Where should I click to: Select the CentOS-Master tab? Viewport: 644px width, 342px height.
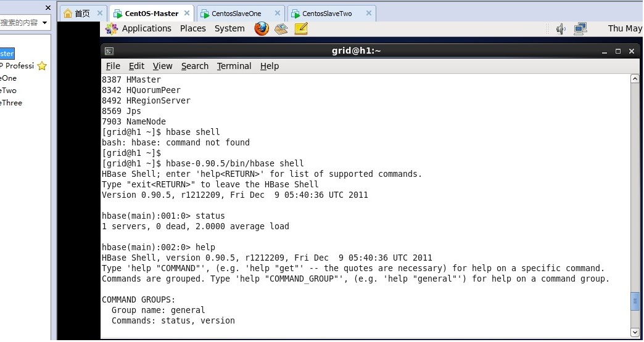click(x=152, y=14)
